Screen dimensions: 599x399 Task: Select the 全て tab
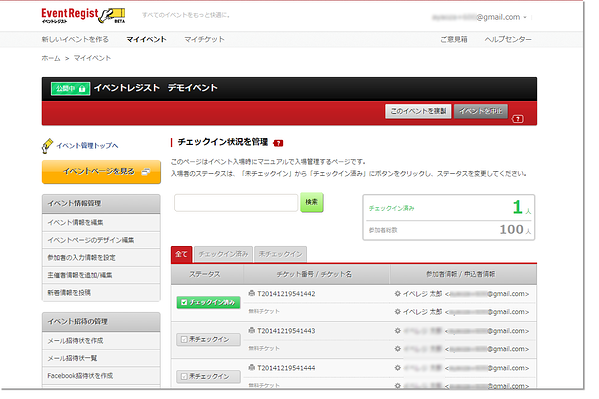[181, 254]
